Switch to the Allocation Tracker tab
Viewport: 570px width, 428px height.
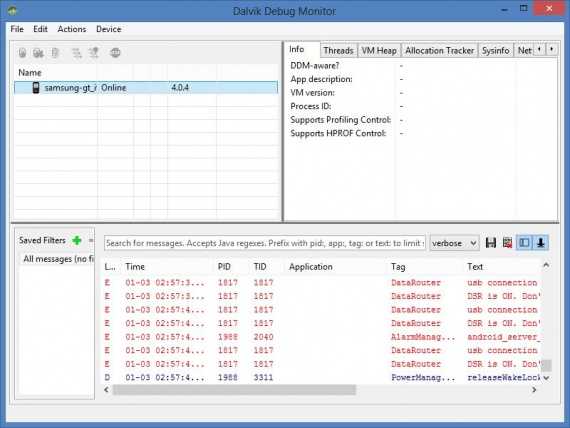pyautogui.click(x=439, y=51)
